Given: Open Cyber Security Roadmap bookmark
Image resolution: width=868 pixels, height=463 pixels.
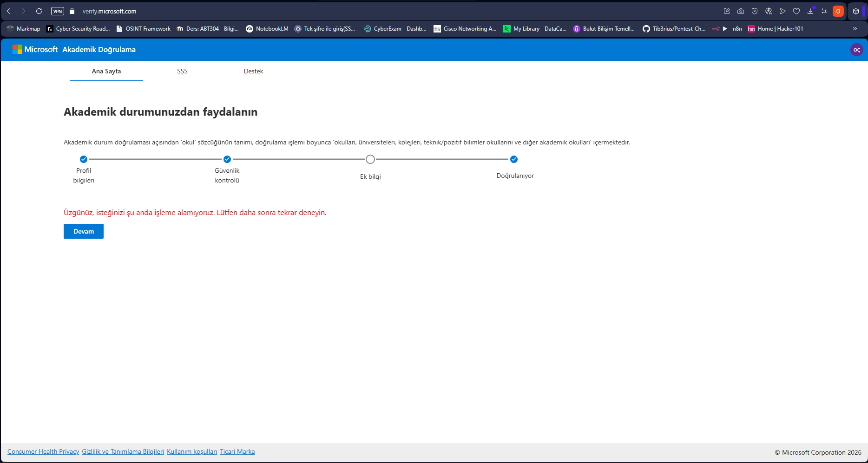Looking at the screenshot, I should (x=78, y=29).
